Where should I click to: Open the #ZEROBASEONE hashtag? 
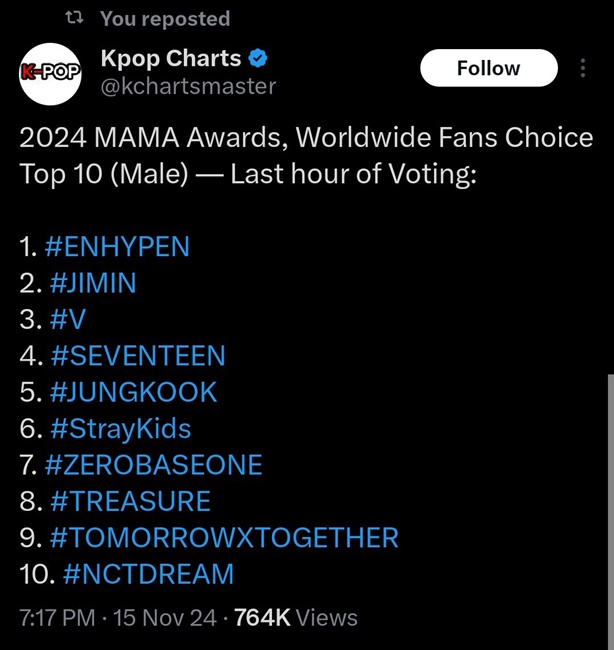click(x=154, y=465)
